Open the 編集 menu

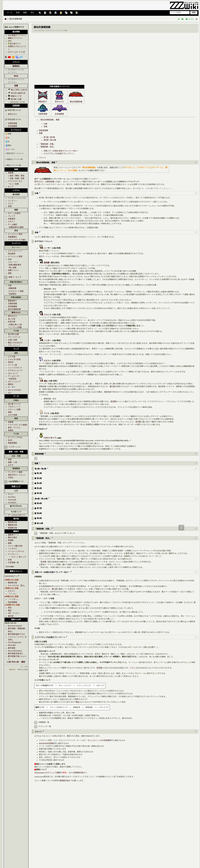[x=25, y=12]
